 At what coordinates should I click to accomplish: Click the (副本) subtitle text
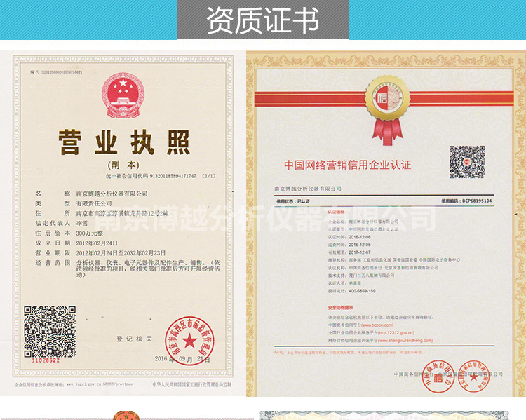pos(123,165)
